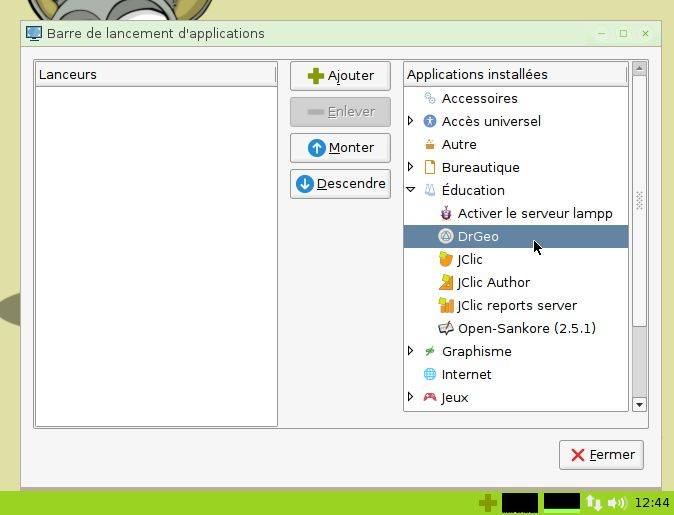Click Monter to move launcher up
The height and width of the screenshot is (515, 674).
click(340, 148)
